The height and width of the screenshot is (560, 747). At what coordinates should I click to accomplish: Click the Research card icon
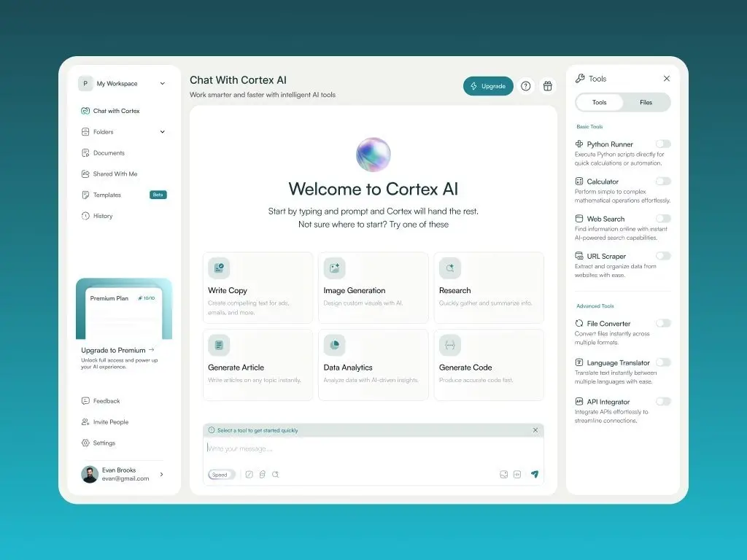coord(450,268)
